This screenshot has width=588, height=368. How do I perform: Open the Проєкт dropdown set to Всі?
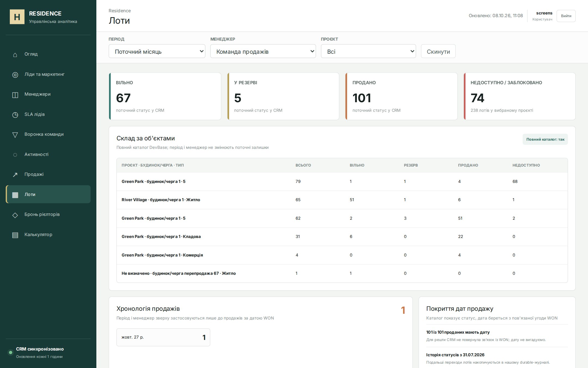tap(368, 51)
